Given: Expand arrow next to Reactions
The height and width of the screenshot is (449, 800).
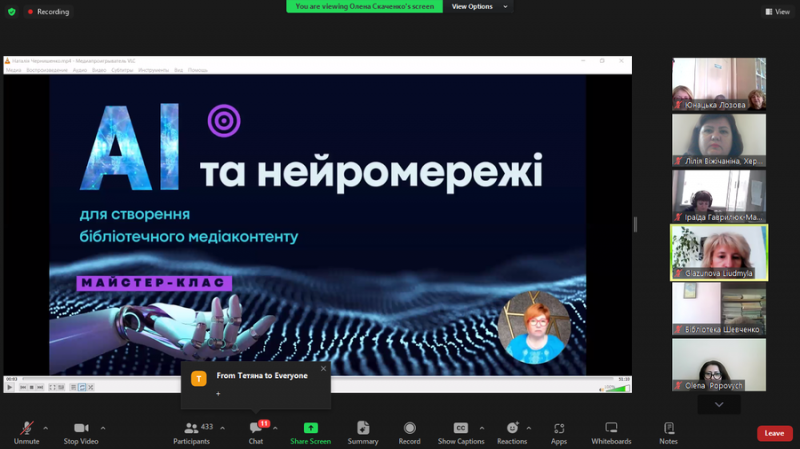Looking at the screenshot, I should coord(529,428).
